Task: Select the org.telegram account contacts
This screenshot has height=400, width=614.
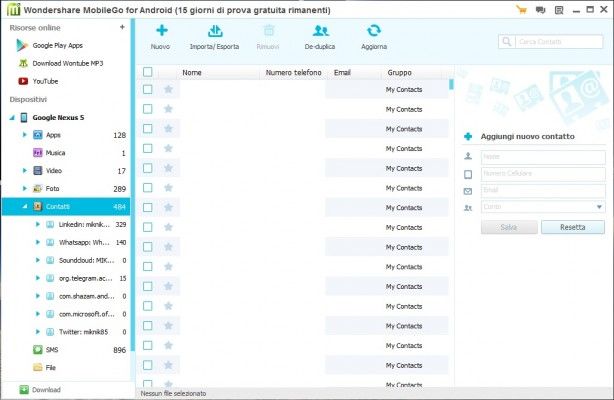Action: click(x=86, y=278)
